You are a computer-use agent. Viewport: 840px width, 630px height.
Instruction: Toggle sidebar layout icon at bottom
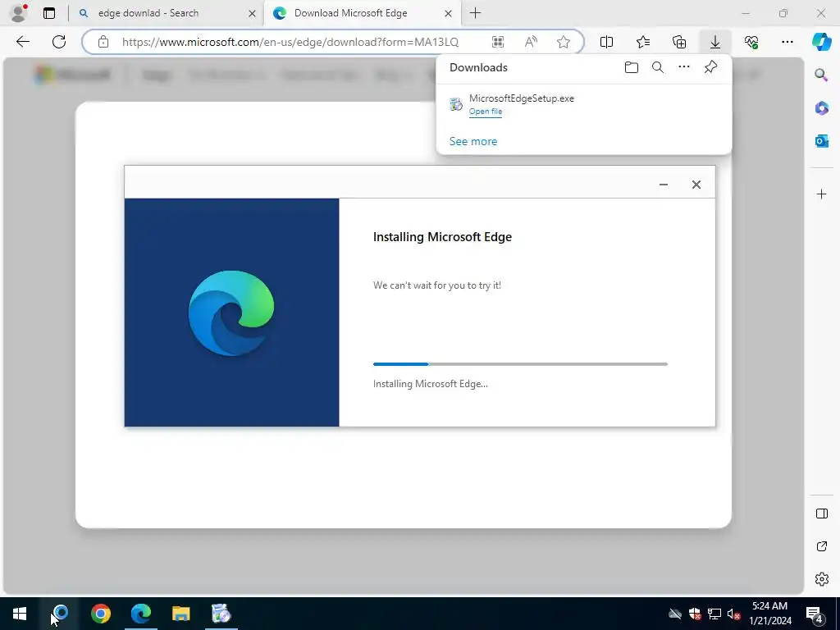point(821,514)
